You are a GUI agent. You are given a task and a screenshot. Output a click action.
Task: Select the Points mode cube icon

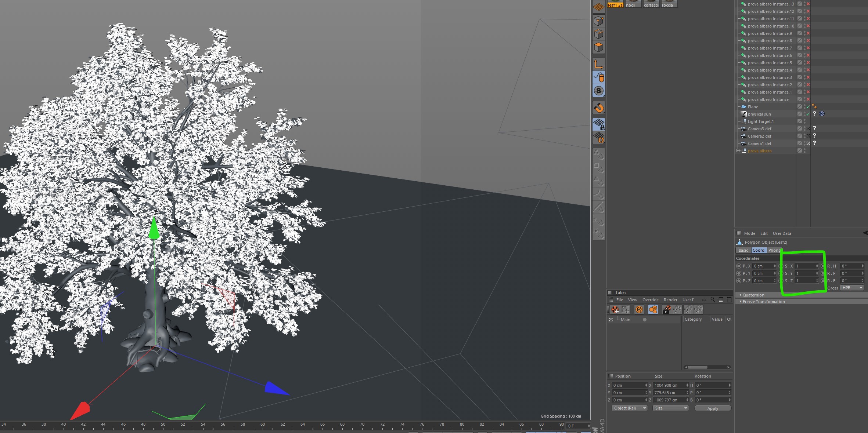pyautogui.click(x=599, y=21)
